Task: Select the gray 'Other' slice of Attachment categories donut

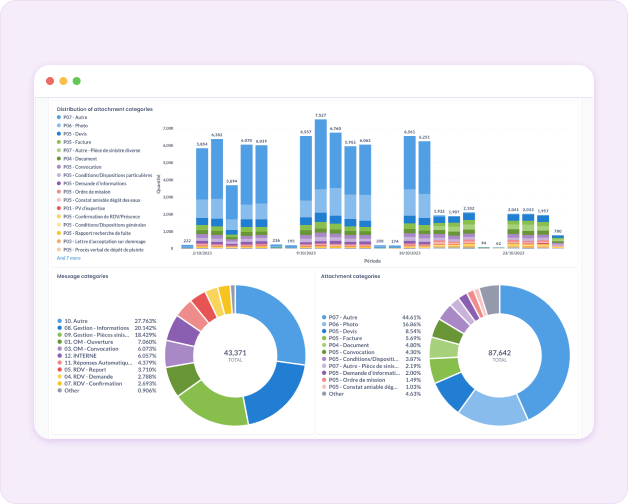Action: (x=491, y=298)
